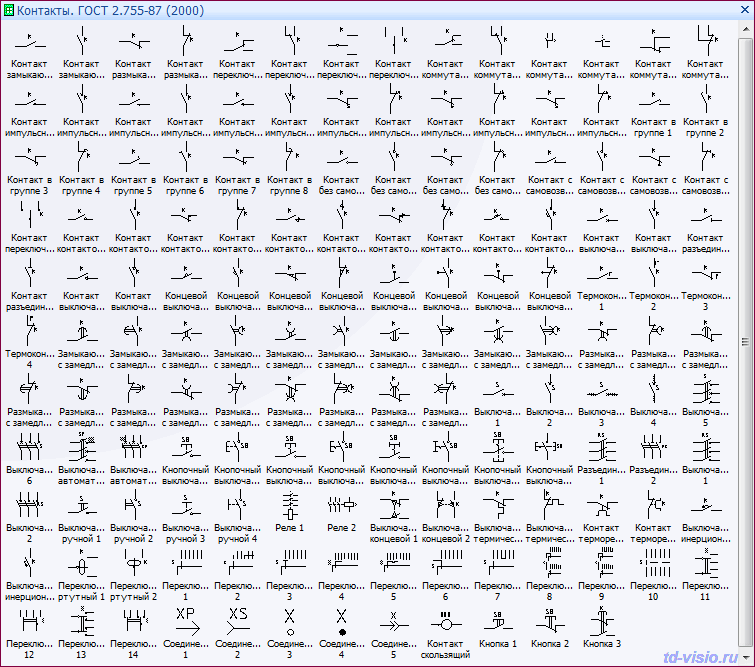Pick the XS connector shape Соединение 2
Viewport: 755px width, 667px height.
[237, 619]
